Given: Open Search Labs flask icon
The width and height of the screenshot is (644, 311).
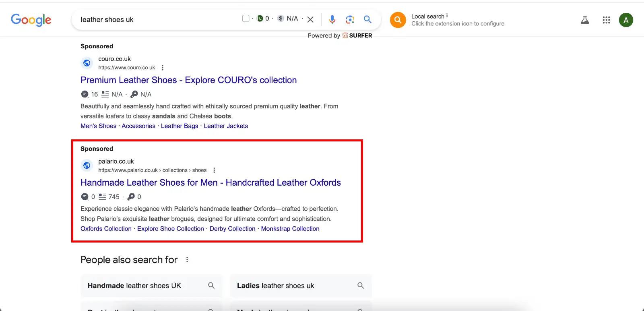Looking at the screenshot, I should tap(585, 20).
